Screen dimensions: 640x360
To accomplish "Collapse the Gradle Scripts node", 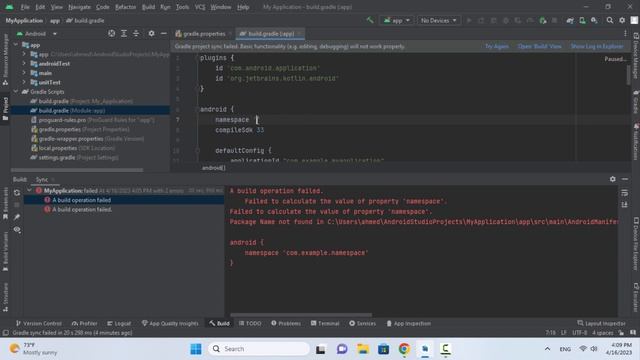I will coord(16,91).
